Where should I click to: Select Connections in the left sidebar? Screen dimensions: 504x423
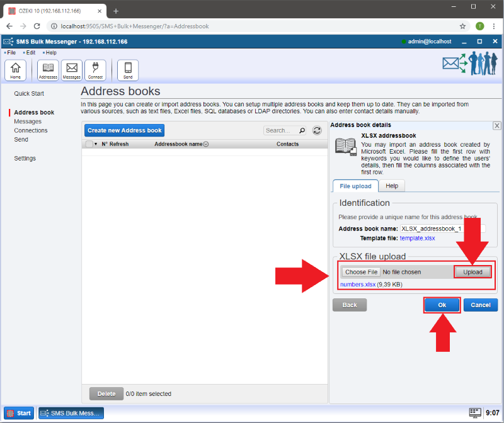30,130
